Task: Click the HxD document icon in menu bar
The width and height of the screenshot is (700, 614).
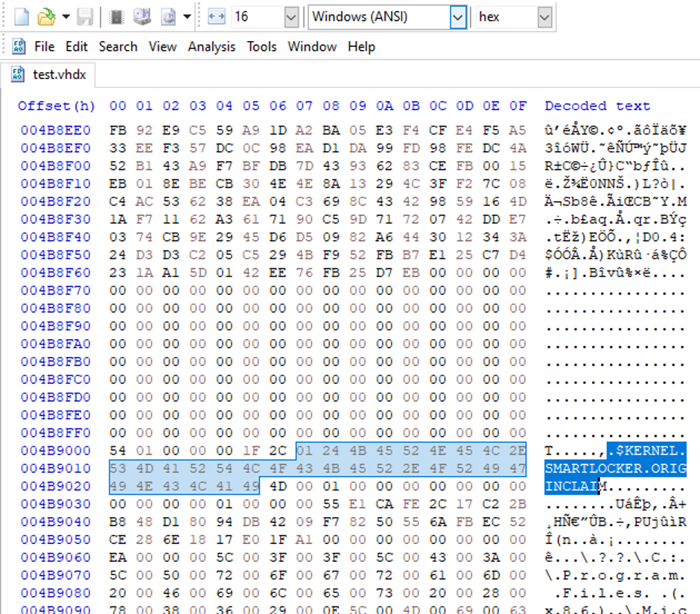Action: [x=19, y=46]
